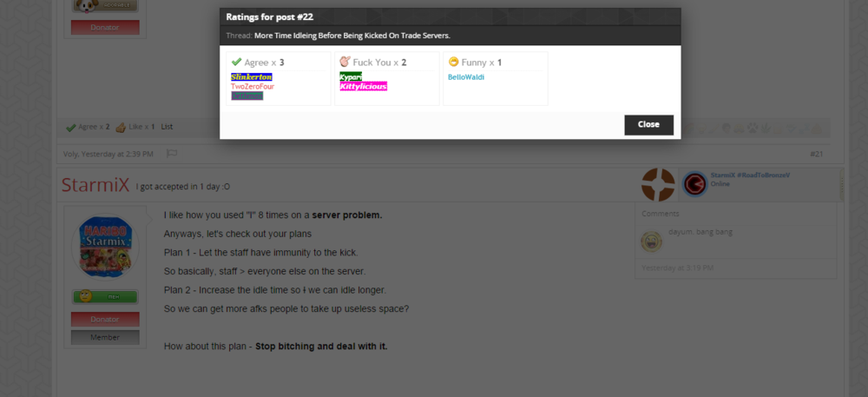The width and height of the screenshot is (868, 397).
Task: Click the green Agree checkmark icon in dialog
Action: click(x=236, y=62)
